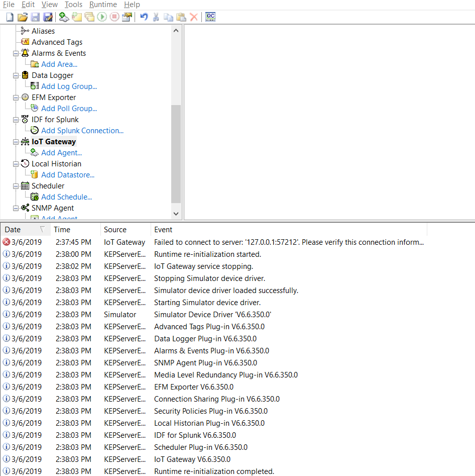The image size is (475, 476).
Task: Collapse the Alarms & Events node
Action: [x=16, y=53]
